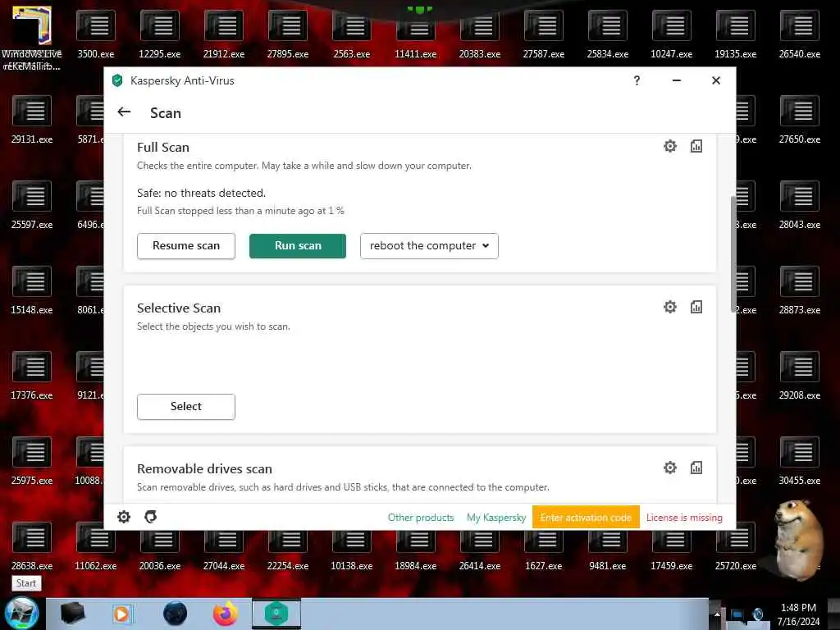
Task: Select 17459.exe desktop icon
Action: (x=671, y=552)
